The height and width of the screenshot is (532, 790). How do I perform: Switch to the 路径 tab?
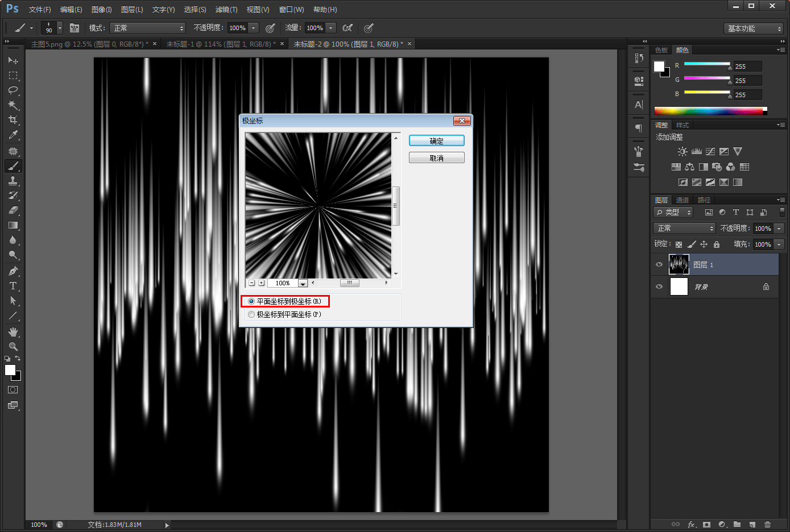click(x=704, y=200)
